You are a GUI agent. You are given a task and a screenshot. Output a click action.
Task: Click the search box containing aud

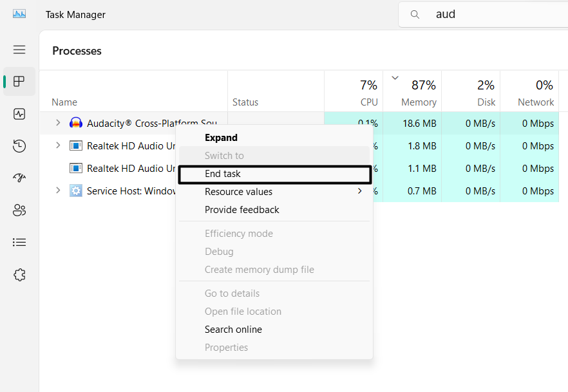point(489,14)
